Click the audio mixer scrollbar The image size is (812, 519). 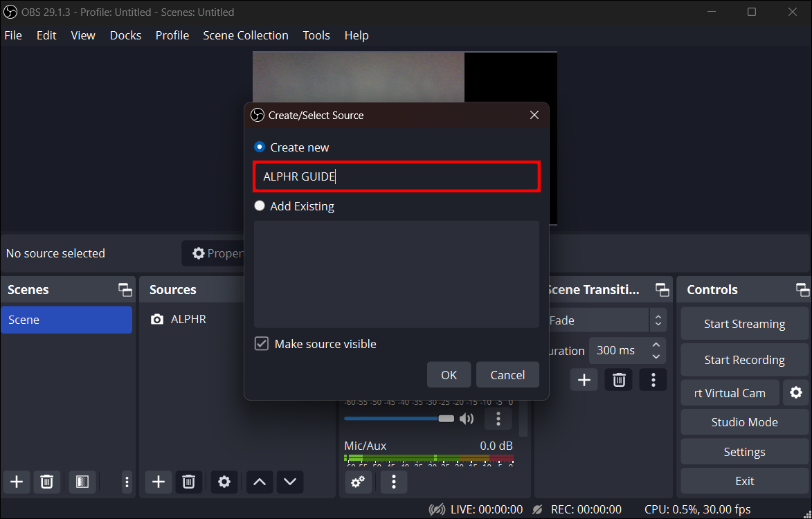point(523,419)
